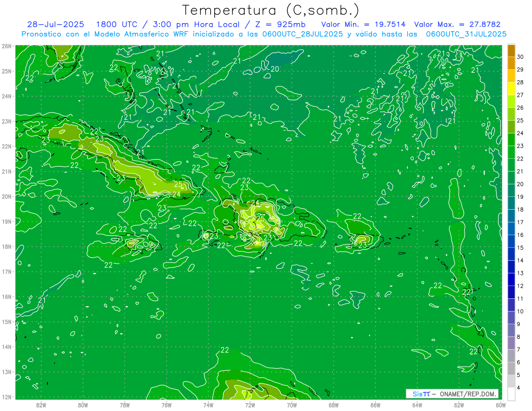Click the '16N' latitude axis label

7,297
